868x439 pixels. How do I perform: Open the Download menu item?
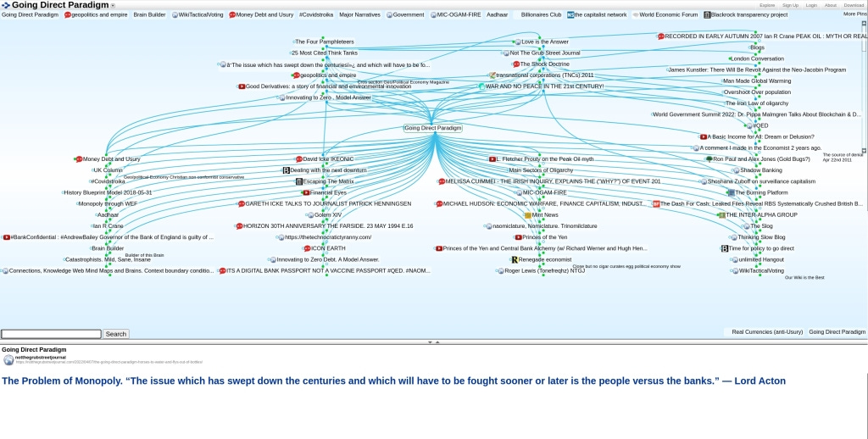click(x=853, y=6)
